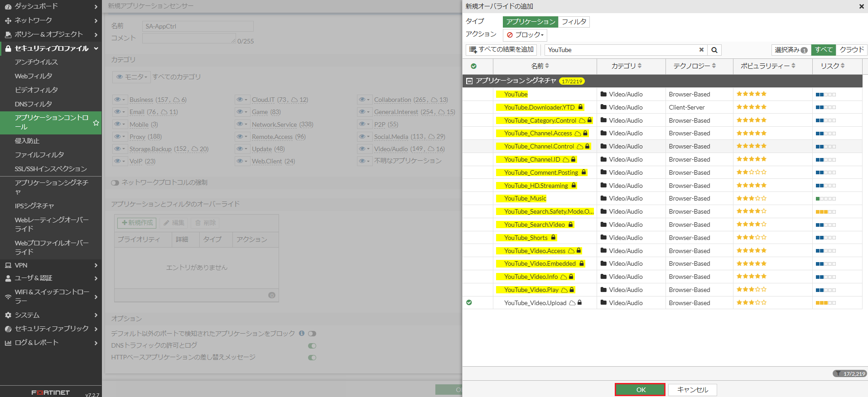Select the フィルタ type option
Screen dimensions: 868x397
pyautogui.click(x=574, y=22)
